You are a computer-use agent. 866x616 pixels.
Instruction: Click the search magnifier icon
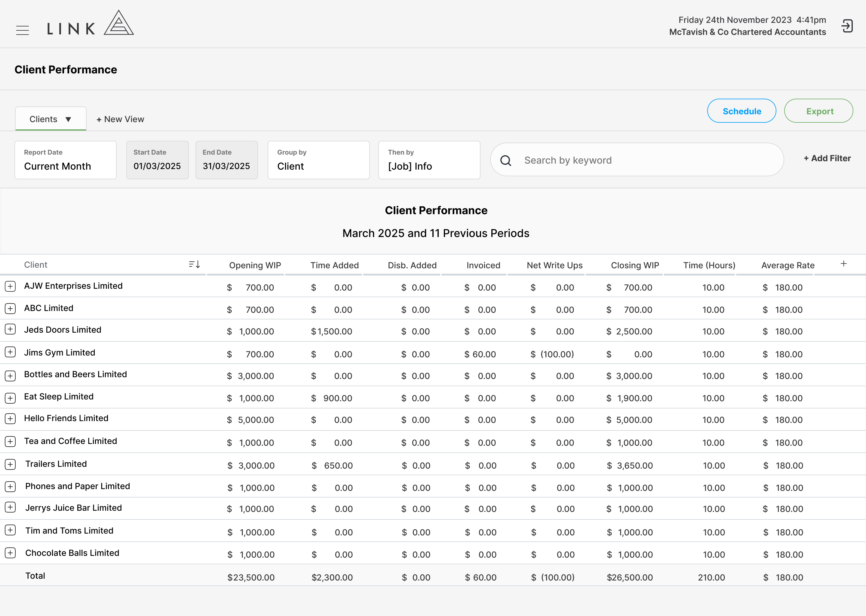coord(505,160)
